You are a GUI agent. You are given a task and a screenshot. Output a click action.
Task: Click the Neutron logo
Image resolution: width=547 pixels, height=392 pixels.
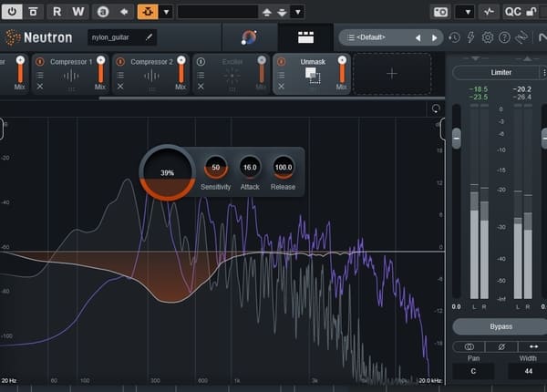pyautogui.click(x=38, y=37)
